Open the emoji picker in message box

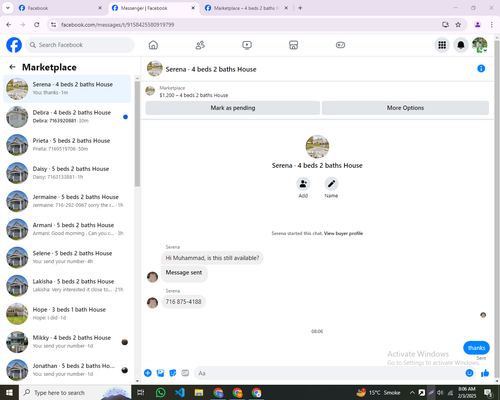469,373
